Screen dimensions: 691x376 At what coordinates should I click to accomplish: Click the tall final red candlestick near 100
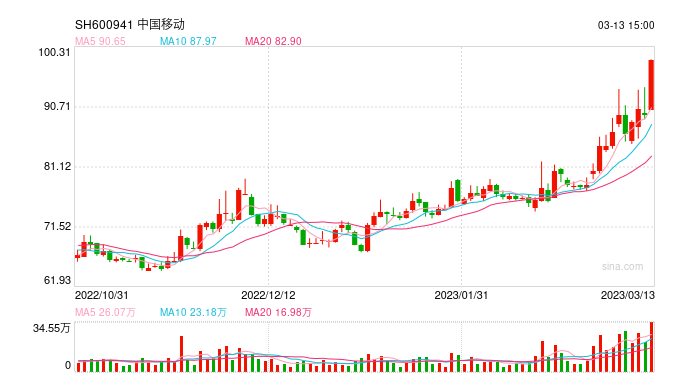(651, 85)
